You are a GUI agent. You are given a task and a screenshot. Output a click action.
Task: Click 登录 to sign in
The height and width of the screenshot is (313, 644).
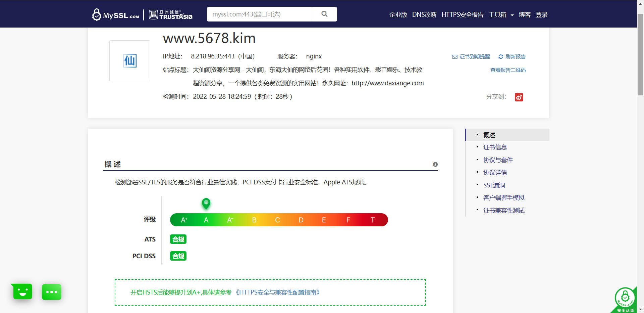coord(541,15)
